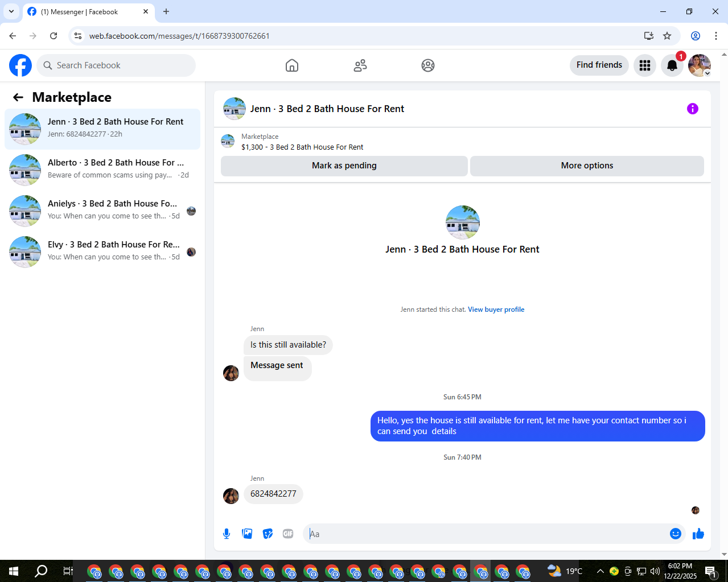This screenshot has width=728, height=582.
Task: Focus the Search Facebook field
Action: tap(116, 65)
